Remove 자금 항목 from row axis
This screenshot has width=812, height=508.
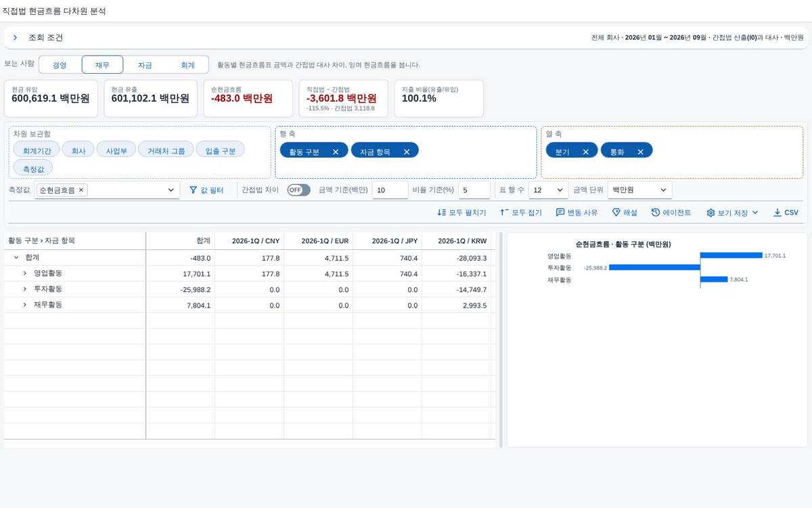point(407,152)
